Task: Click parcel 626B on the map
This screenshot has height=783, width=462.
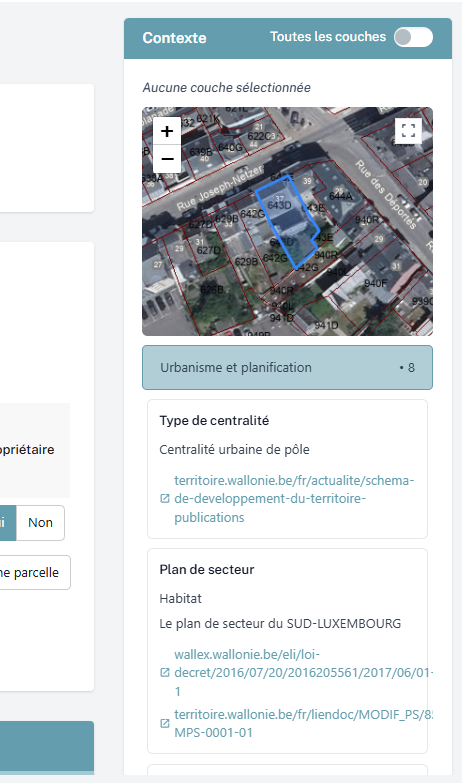Action: pos(212,290)
